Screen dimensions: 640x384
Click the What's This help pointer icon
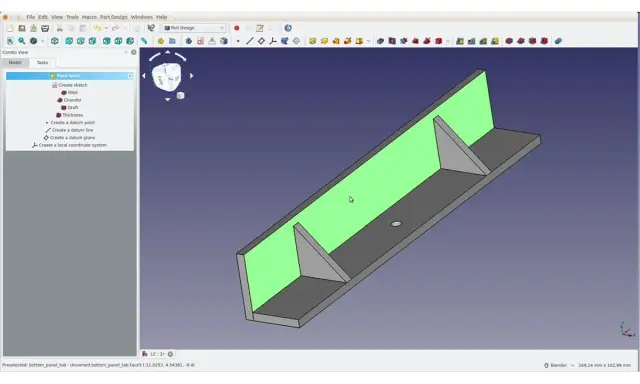click(151, 28)
